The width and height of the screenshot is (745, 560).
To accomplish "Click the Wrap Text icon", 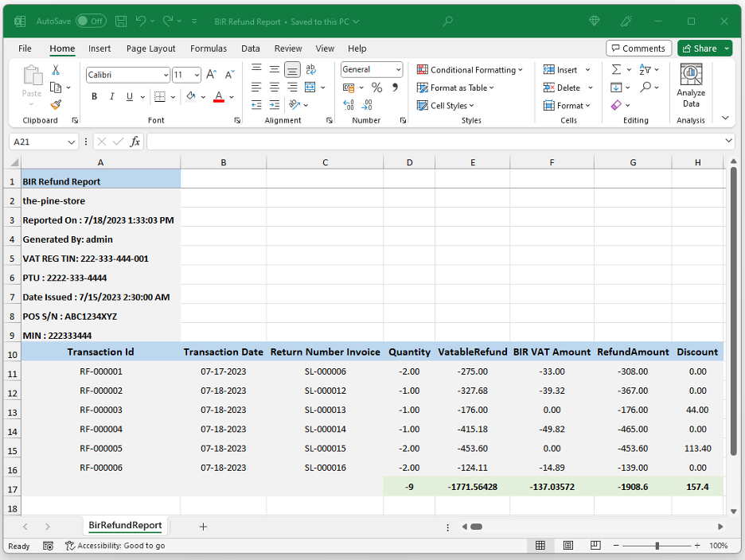I will tap(310, 70).
